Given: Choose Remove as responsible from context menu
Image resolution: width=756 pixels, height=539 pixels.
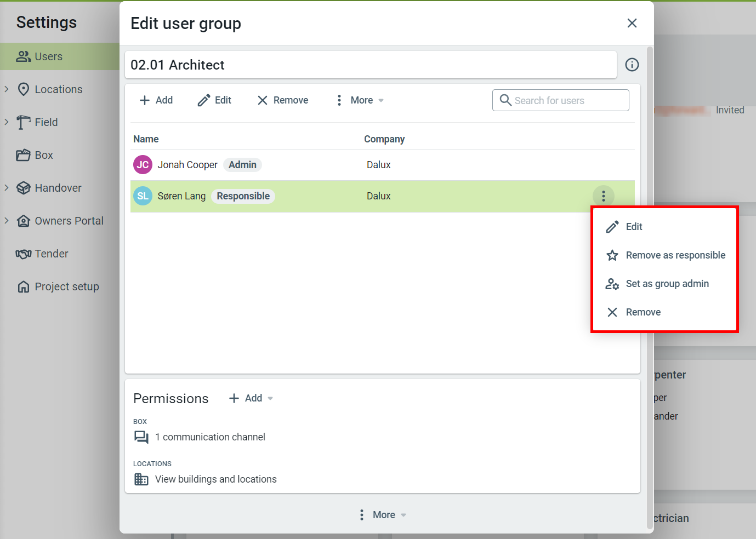Looking at the screenshot, I should coord(675,255).
